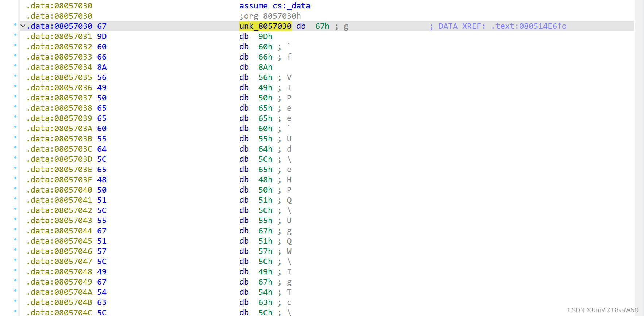Click the 48h value with comment H
The width and height of the screenshot is (644, 316).
265,179
